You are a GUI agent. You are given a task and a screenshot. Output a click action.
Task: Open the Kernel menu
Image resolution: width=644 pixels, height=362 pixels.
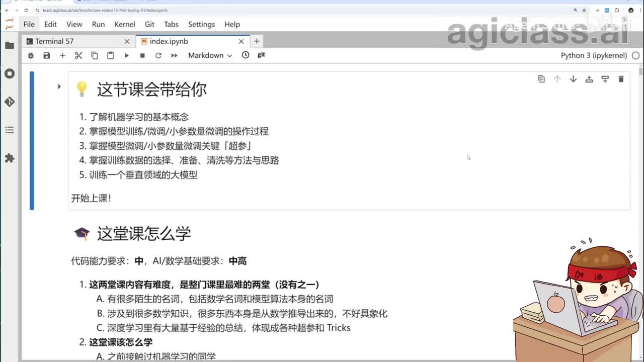(x=125, y=24)
